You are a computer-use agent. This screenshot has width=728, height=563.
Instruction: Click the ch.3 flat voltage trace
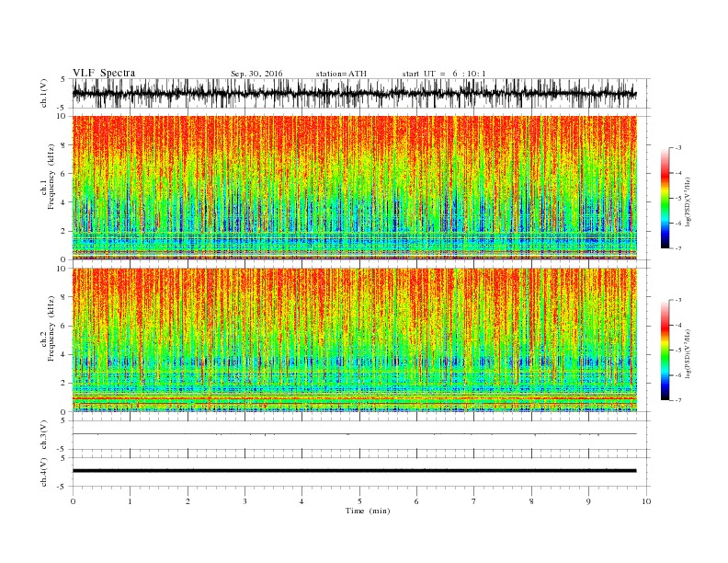point(355,434)
